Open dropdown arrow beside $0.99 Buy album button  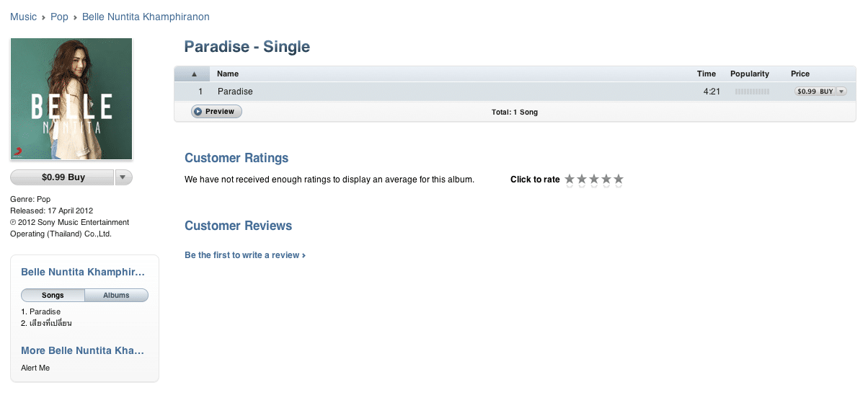click(123, 177)
